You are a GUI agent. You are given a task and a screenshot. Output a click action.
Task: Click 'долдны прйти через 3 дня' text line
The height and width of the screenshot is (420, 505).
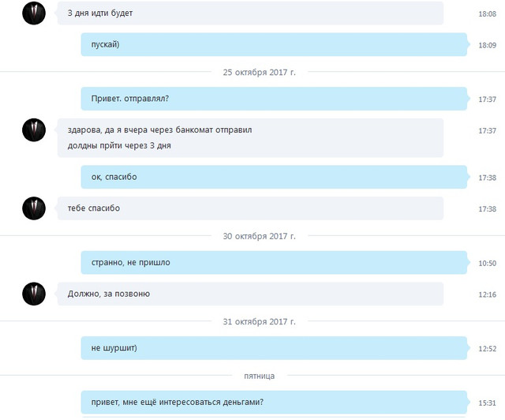(x=119, y=146)
